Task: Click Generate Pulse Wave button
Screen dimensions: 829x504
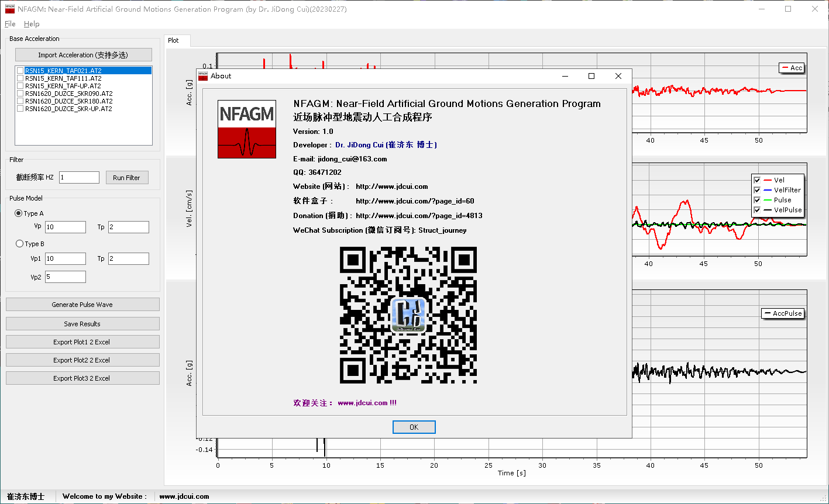Action: tap(82, 305)
